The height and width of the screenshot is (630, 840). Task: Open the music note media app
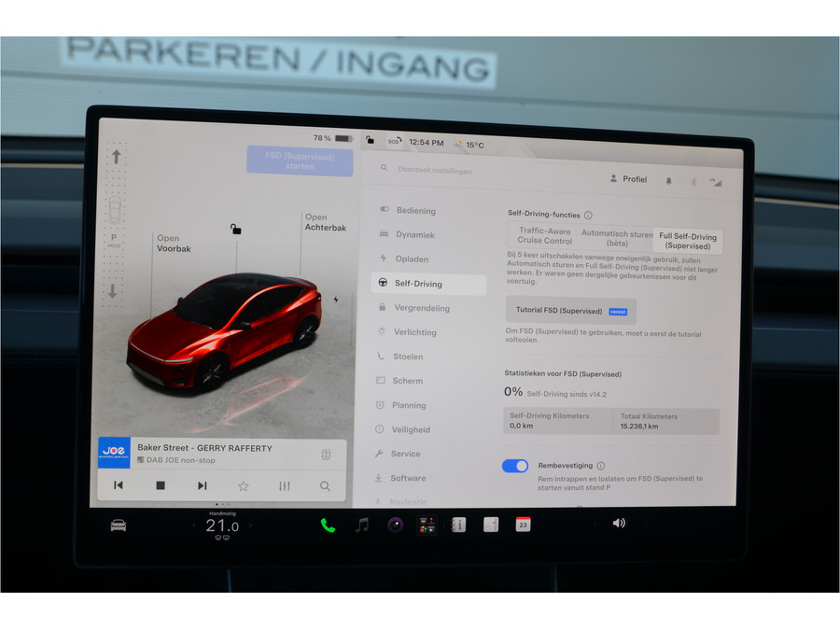(362, 525)
